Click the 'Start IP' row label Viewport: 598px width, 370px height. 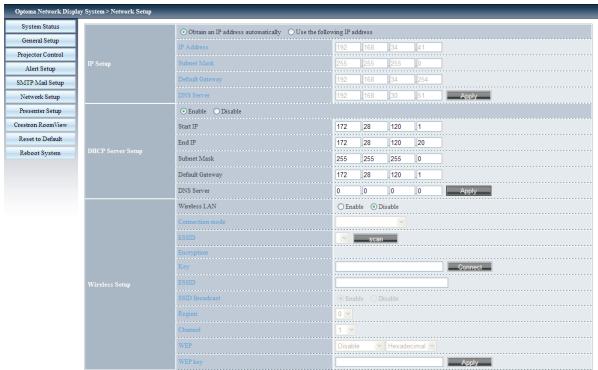pos(188,127)
